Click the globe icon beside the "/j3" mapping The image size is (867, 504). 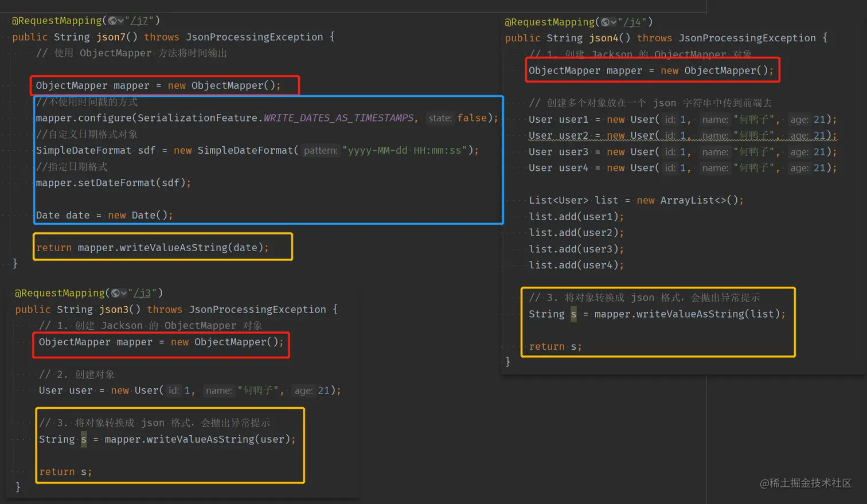[x=115, y=293]
